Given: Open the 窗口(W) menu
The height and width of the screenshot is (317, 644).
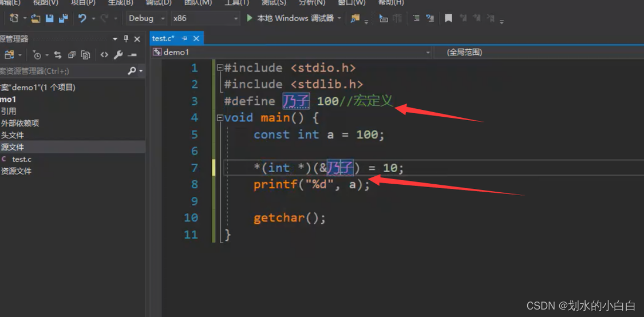Looking at the screenshot, I should pyautogui.click(x=351, y=2).
